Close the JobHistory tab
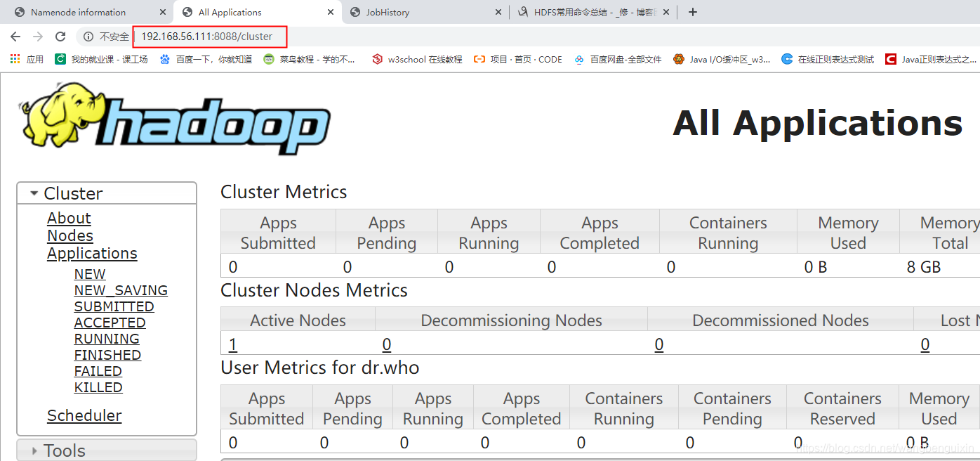 click(x=498, y=12)
